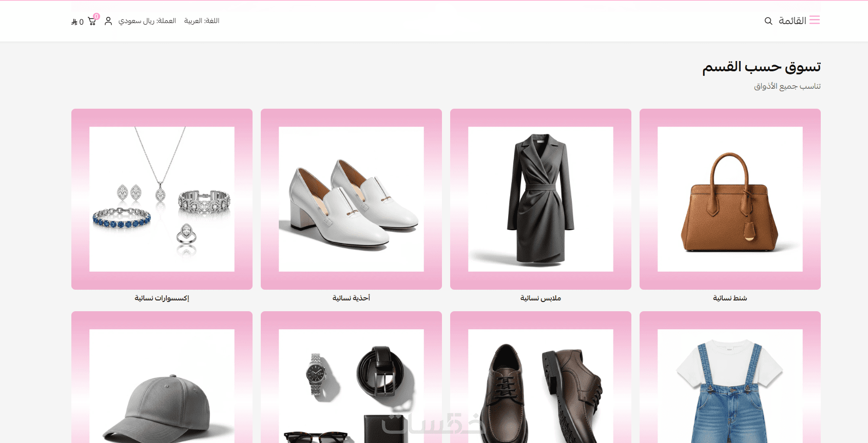Image resolution: width=868 pixels, height=443 pixels.
Task: Open the kids denim overalls image
Action: [x=730, y=377]
